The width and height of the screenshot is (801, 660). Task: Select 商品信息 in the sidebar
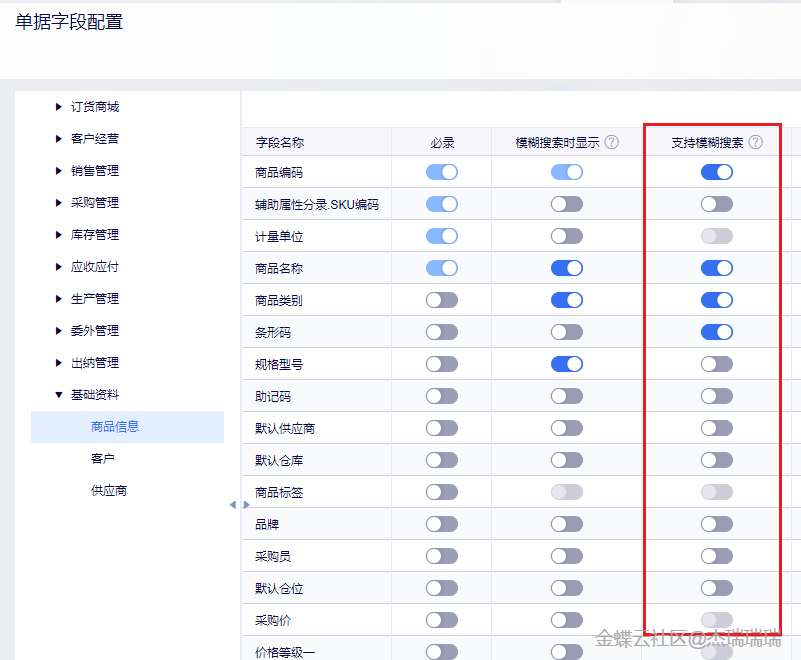pos(127,427)
